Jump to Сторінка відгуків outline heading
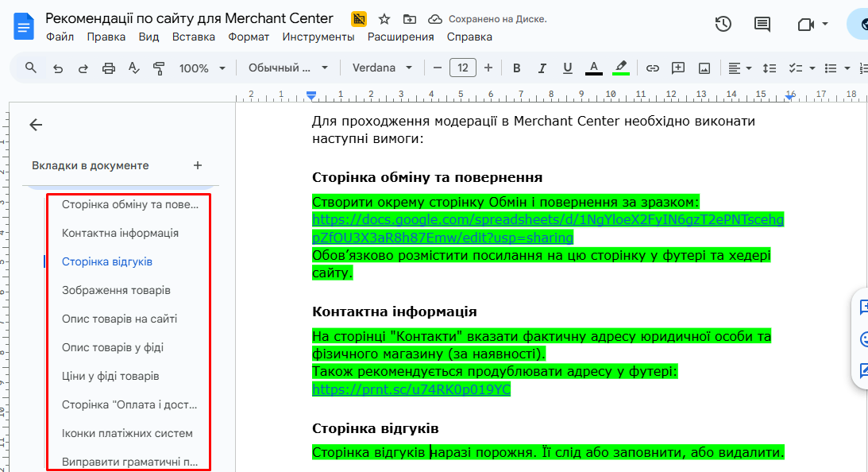Image resolution: width=868 pixels, height=472 pixels. [107, 261]
